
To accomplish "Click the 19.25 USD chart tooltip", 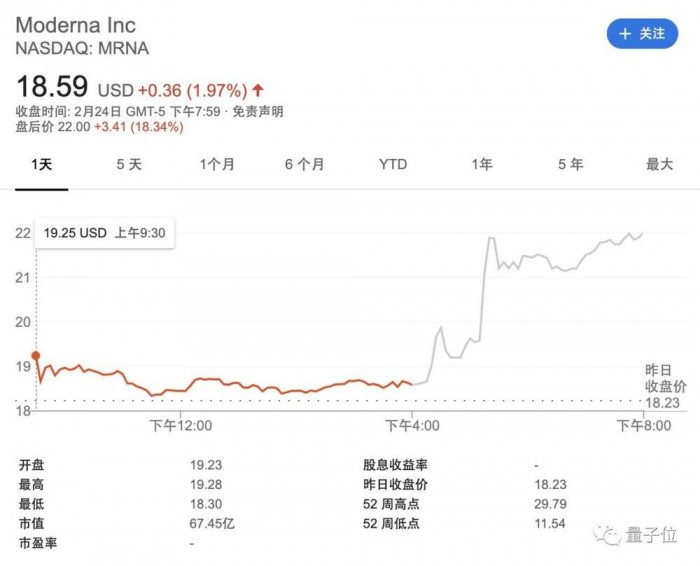I will pyautogui.click(x=104, y=233).
